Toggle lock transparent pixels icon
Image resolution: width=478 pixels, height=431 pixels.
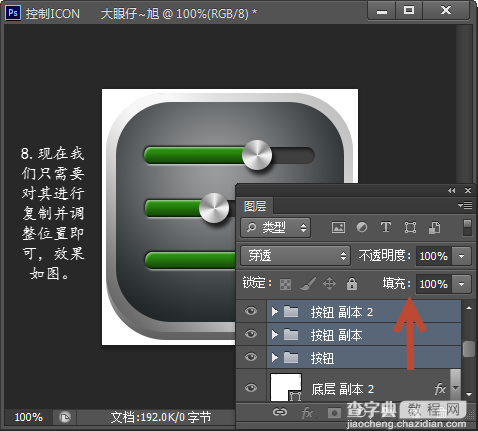pos(285,284)
